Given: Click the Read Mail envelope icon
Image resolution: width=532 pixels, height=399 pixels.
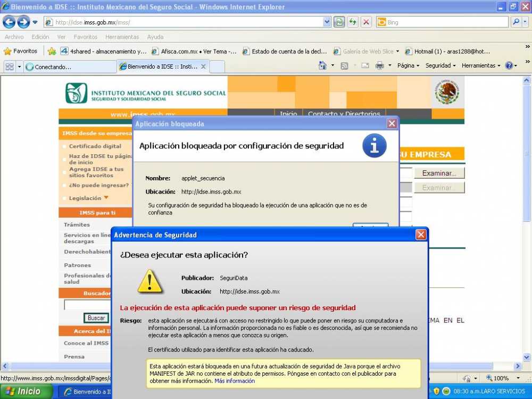Looking at the screenshot, I should pyautogui.click(x=365, y=66).
